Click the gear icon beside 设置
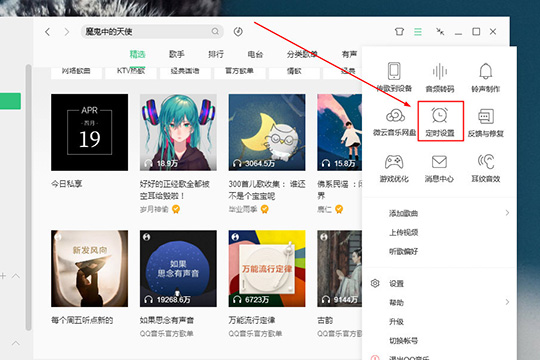The image size is (540, 360). pyautogui.click(x=375, y=283)
